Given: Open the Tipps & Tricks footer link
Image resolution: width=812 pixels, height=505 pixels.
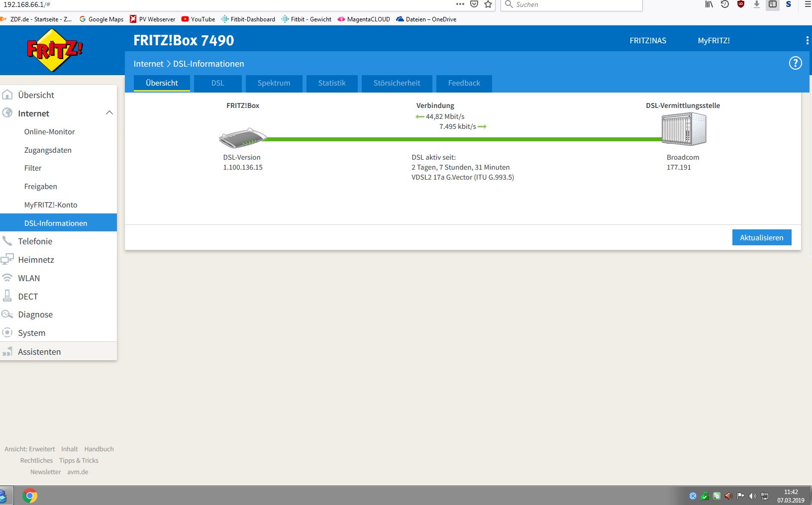Looking at the screenshot, I should (x=79, y=460).
